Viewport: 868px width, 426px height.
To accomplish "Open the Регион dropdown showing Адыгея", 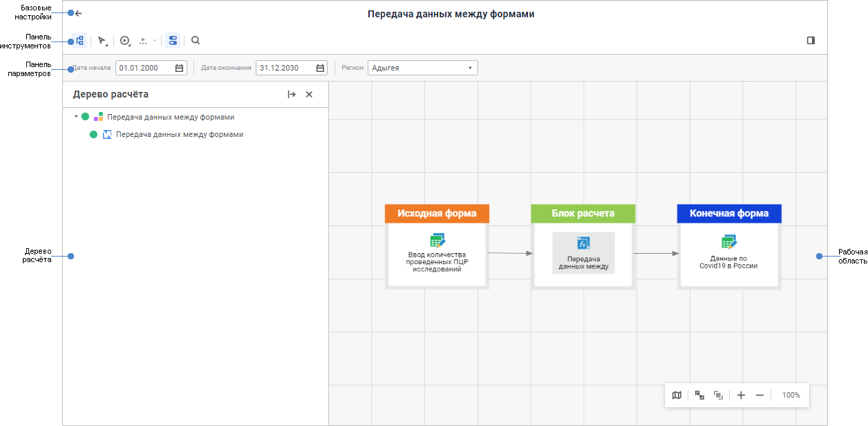I will [422, 68].
